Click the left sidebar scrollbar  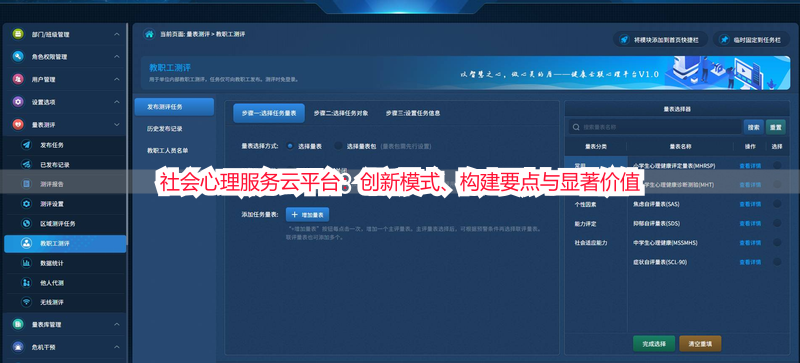127,135
